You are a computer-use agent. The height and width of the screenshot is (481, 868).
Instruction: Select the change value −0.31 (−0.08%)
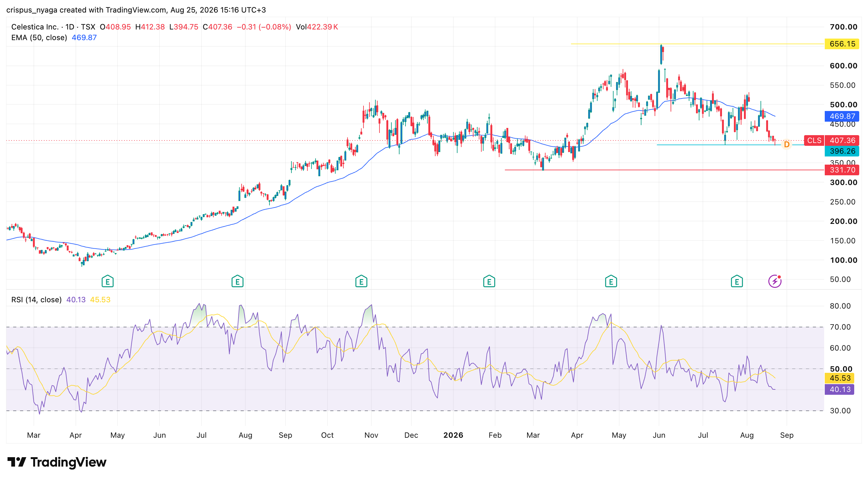point(264,27)
